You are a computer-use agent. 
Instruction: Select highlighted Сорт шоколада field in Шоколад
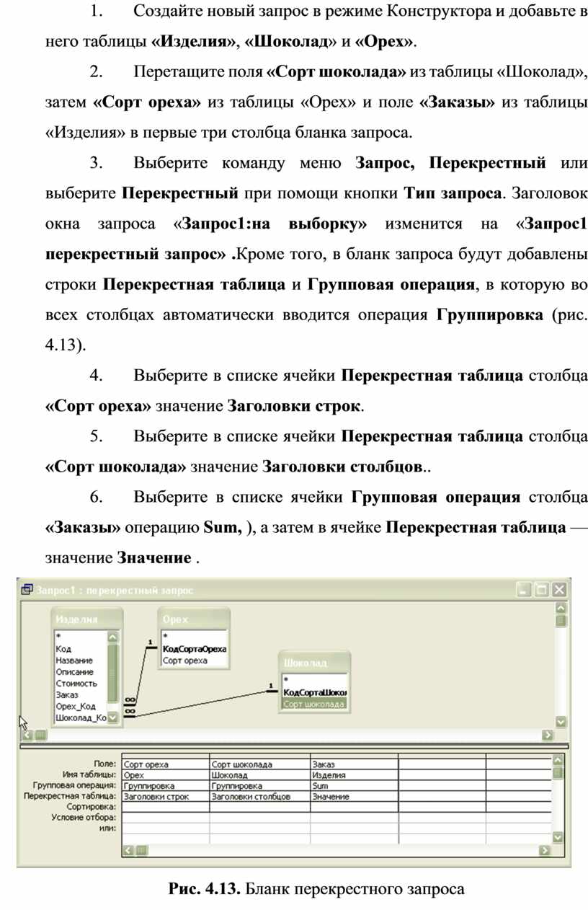(x=315, y=704)
